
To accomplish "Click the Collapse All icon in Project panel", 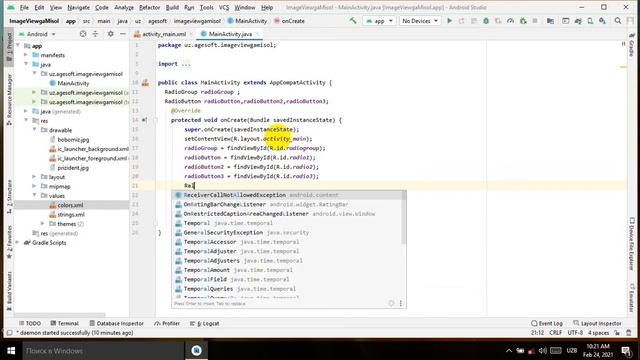I will (x=95, y=34).
